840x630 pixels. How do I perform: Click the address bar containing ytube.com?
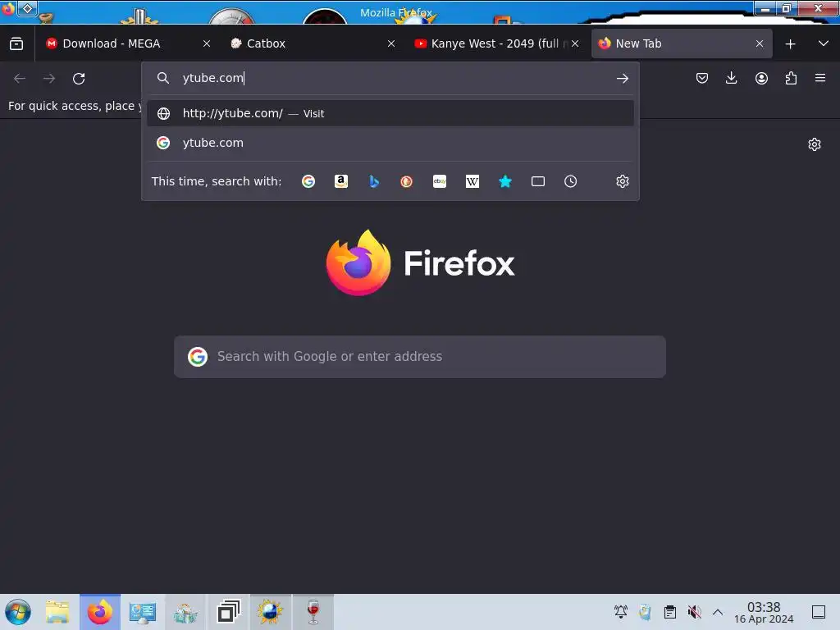pyautogui.click(x=390, y=78)
